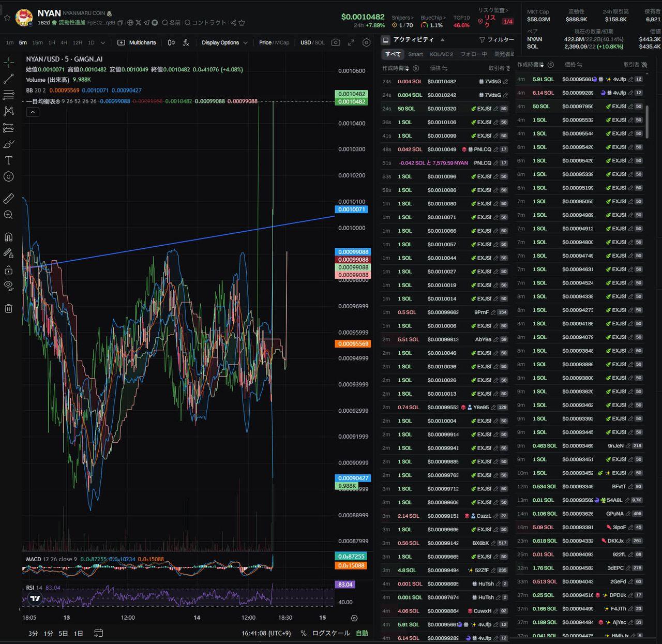
Task: Toggle the ログスケール log scale option
Action: click(x=331, y=633)
